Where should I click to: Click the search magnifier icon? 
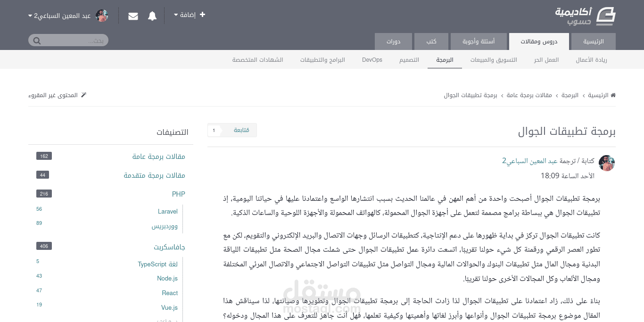point(37,41)
